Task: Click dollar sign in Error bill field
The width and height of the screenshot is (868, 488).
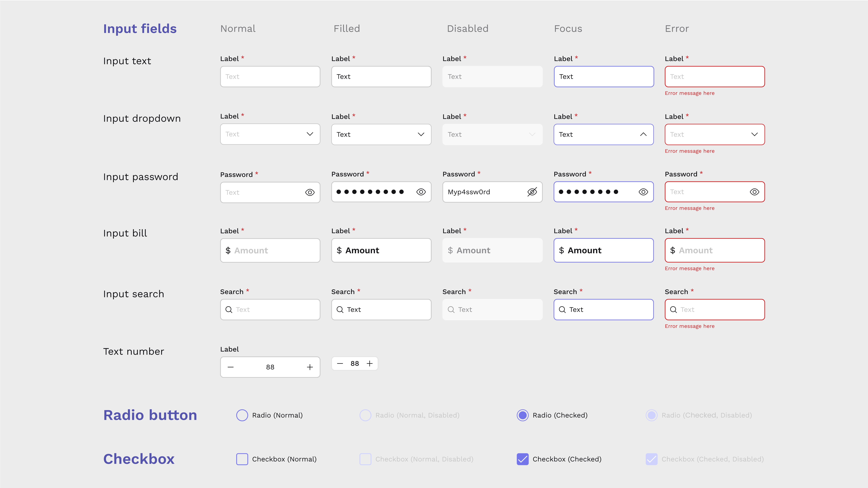Action: click(x=673, y=251)
